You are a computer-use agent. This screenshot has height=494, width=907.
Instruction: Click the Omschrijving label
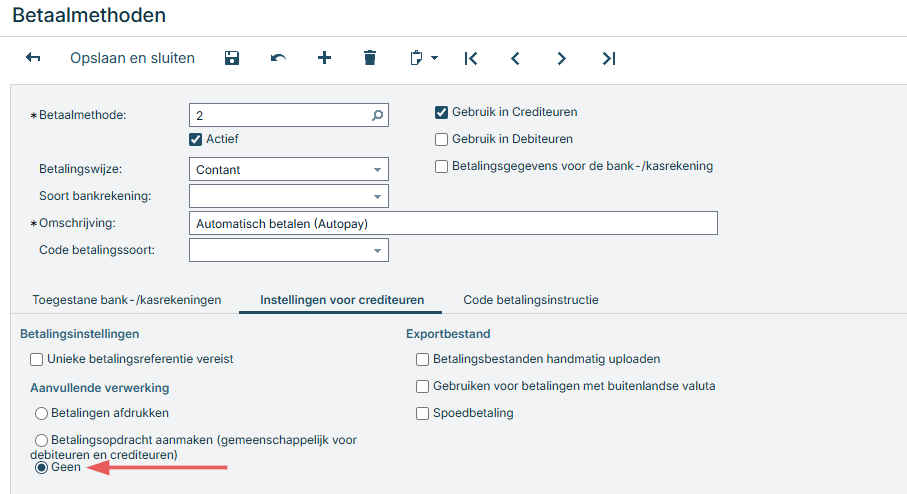click(77, 223)
